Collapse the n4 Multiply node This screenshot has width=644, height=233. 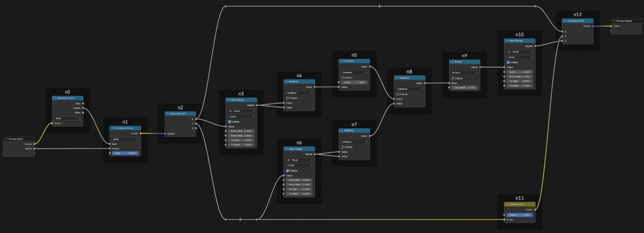(x=286, y=82)
